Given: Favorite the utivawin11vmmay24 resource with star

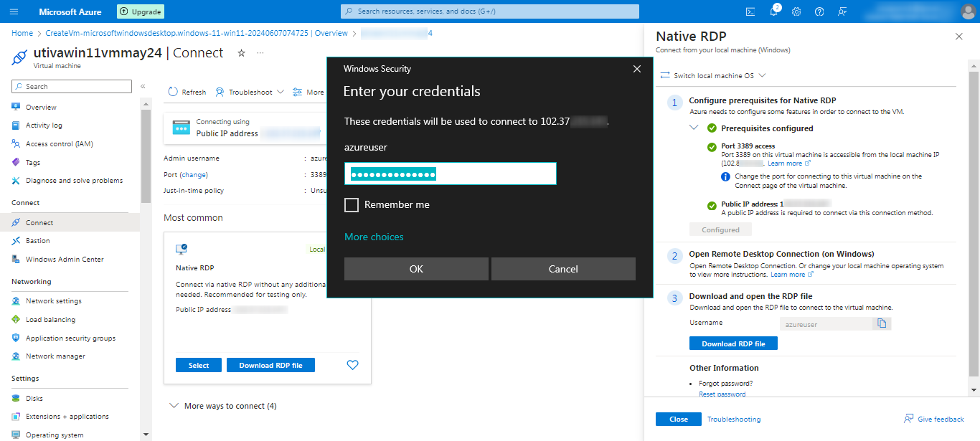Looking at the screenshot, I should [x=242, y=53].
